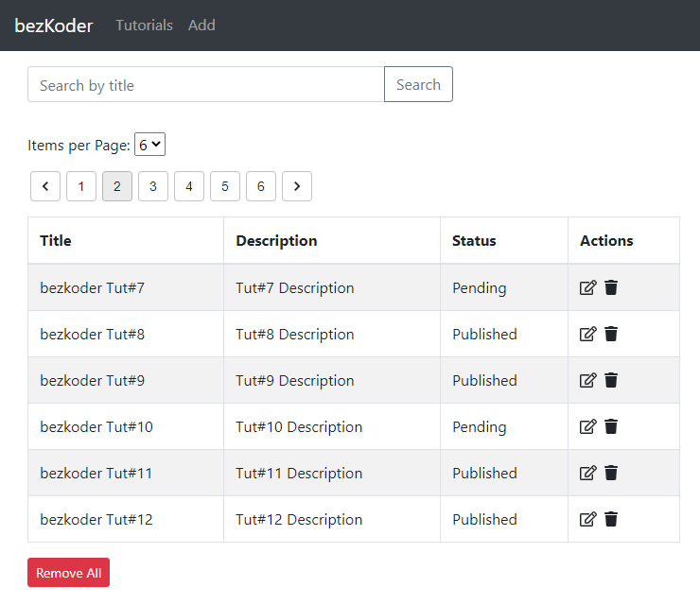Image resolution: width=700 pixels, height=605 pixels.
Task: Switch to pagination page 5
Action: pos(225,186)
